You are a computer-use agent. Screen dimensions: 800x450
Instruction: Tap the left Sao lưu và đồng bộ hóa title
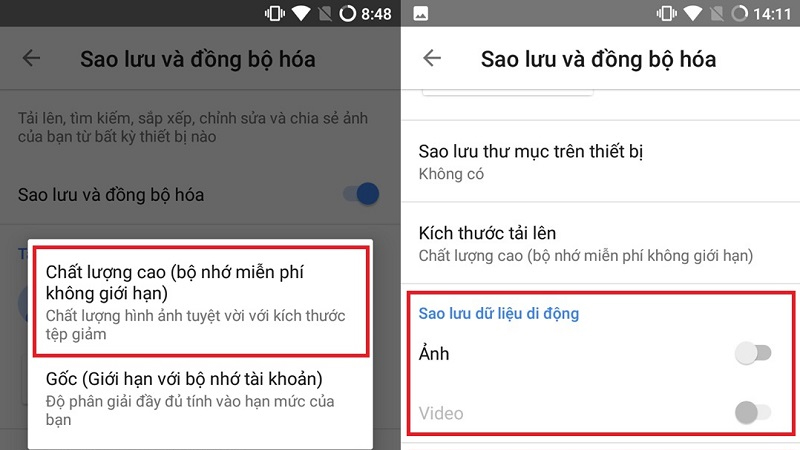coord(198,59)
